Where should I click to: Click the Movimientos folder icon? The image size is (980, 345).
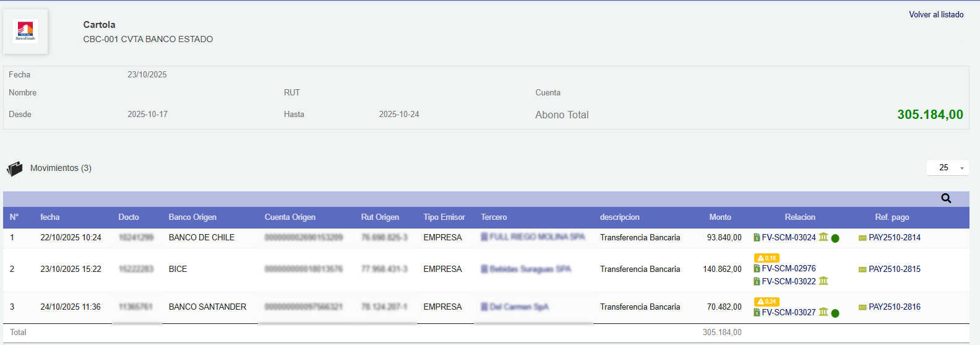tap(14, 168)
